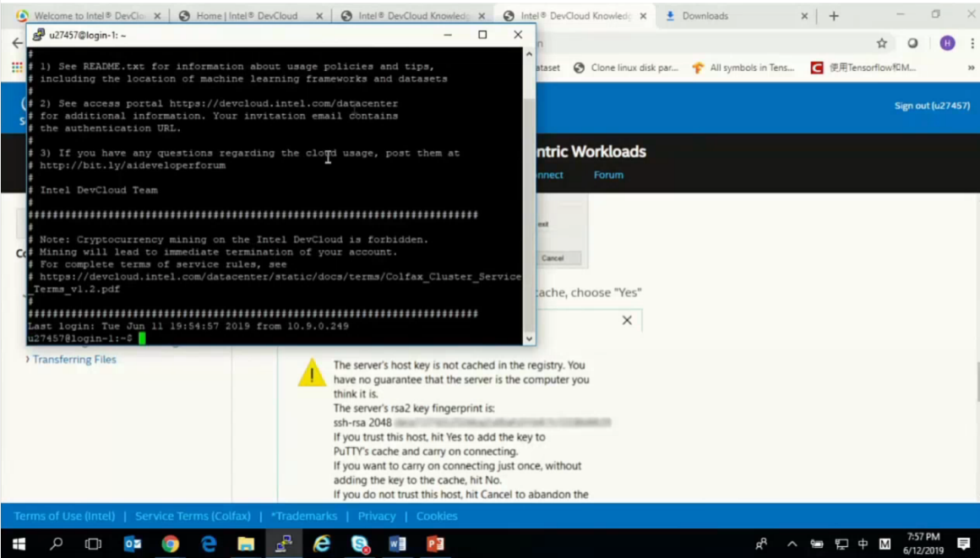Image resolution: width=980 pixels, height=558 pixels.
Task: Switch the Chinese input method indicator
Action: point(863,544)
